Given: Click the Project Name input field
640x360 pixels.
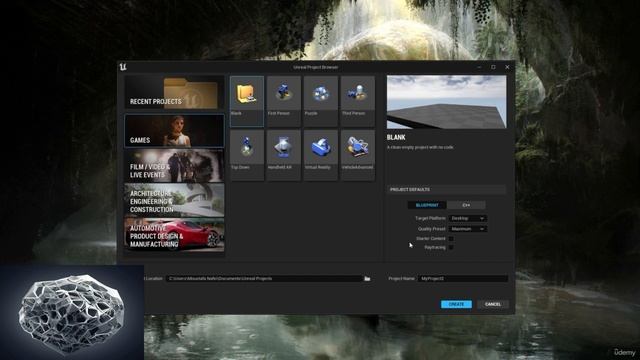Looking at the screenshot, I should pyautogui.click(x=463, y=278).
